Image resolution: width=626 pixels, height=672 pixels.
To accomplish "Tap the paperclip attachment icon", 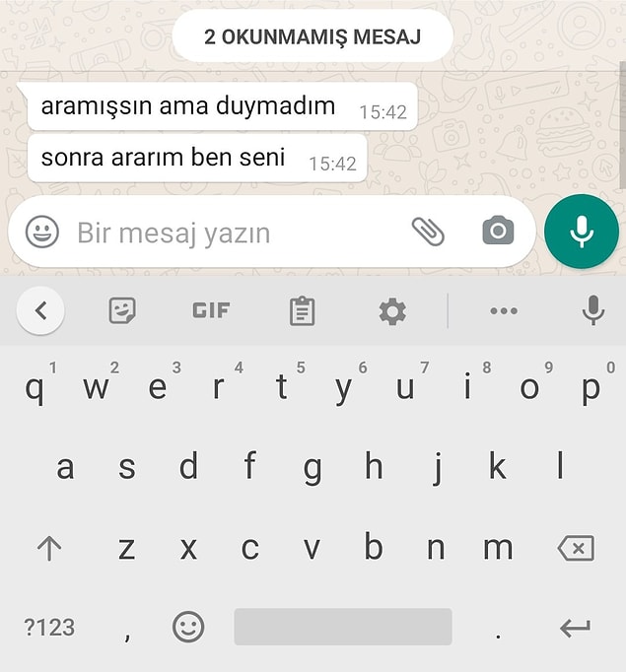I will [x=428, y=232].
